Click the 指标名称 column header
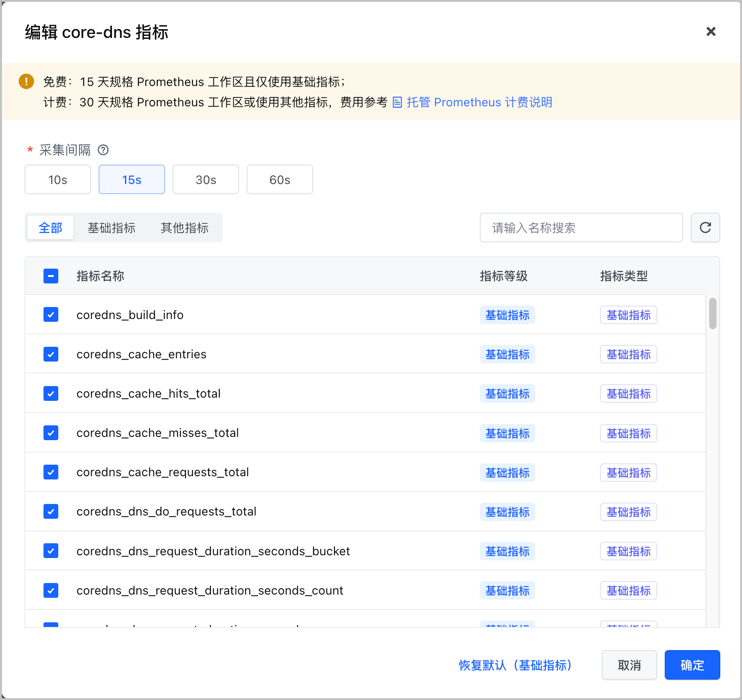This screenshot has height=700, width=742. click(x=100, y=276)
